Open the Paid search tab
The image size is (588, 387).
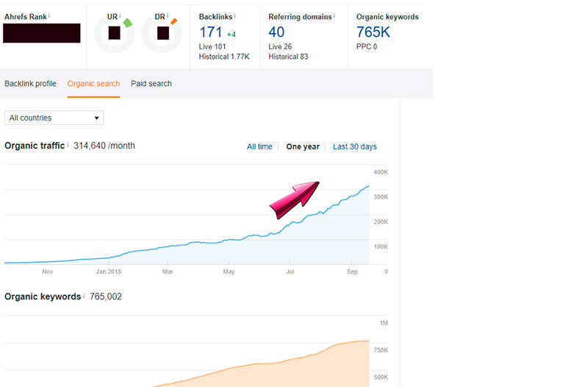(x=151, y=84)
